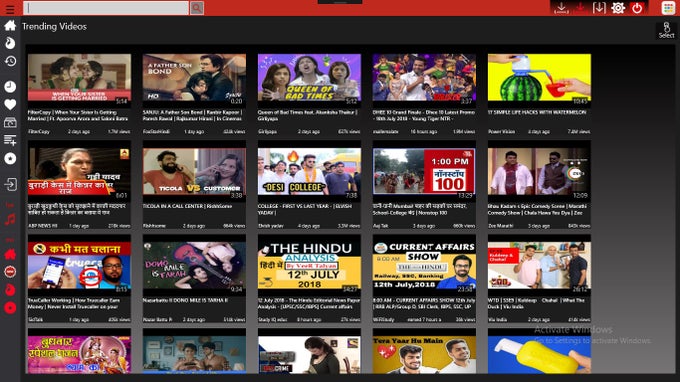Click the red house icon in the sidebar

tap(10, 254)
